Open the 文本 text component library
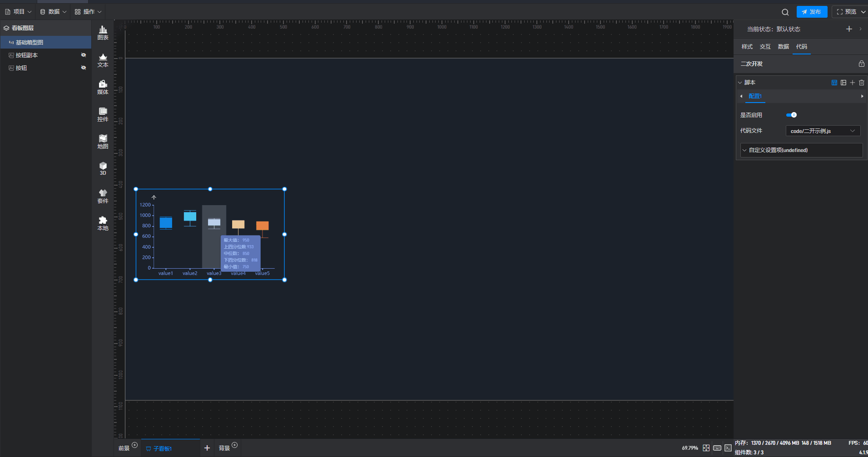The image size is (868, 457). pyautogui.click(x=103, y=60)
